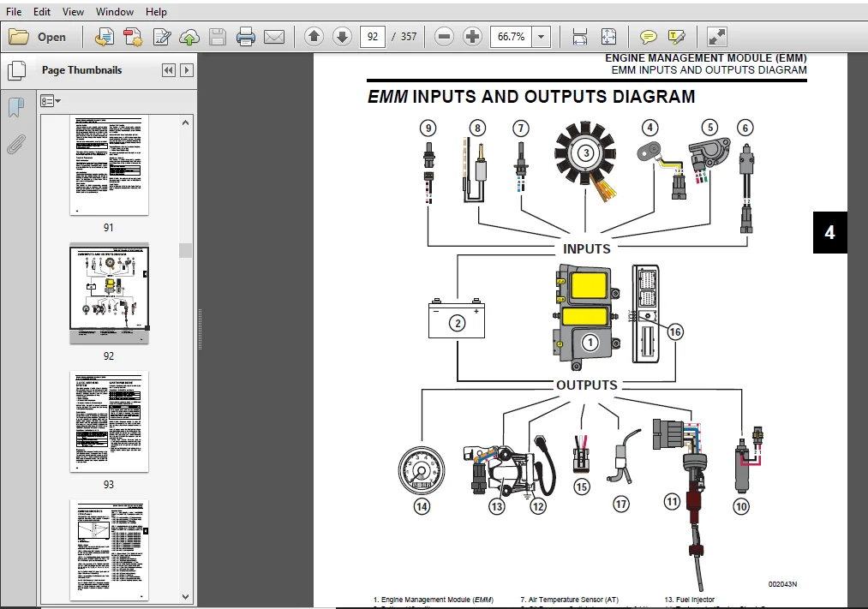Click the create PDF from file icon

point(104,37)
